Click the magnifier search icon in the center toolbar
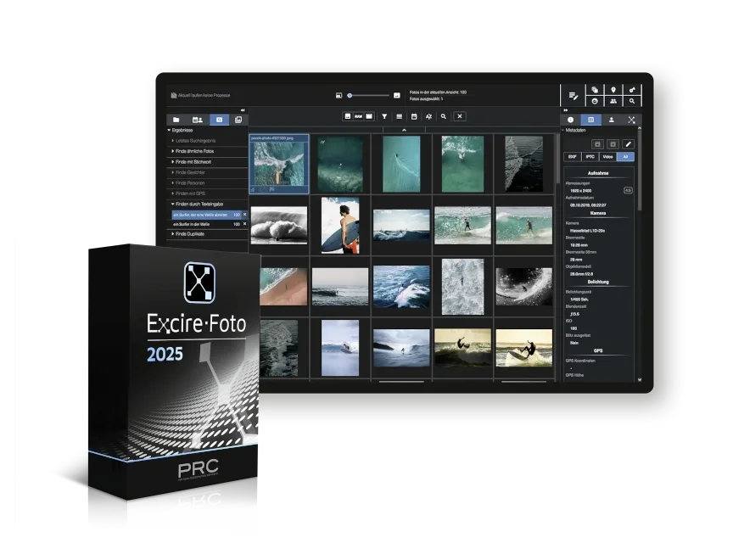The height and width of the screenshot is (560, 733). point(444,116)
